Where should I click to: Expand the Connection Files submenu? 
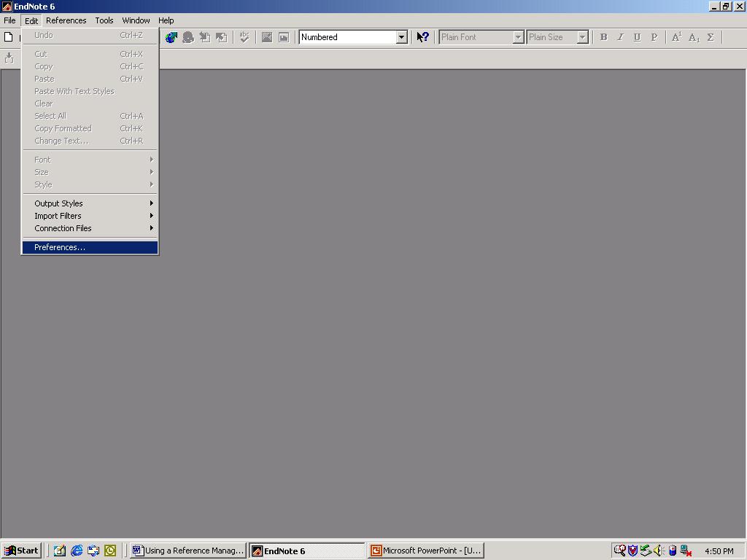click(90, 228)
